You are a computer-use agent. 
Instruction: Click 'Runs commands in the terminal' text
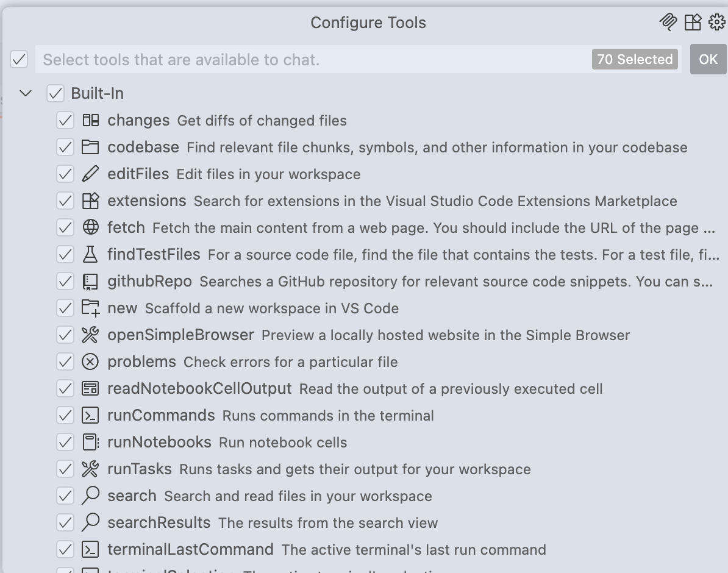tap(328, 416)
